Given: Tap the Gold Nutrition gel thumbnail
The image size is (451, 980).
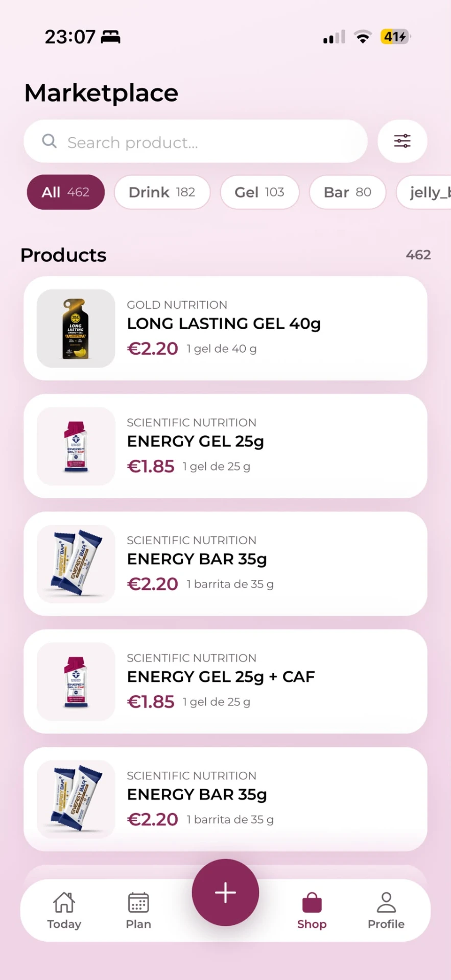Looking at the screenshot, I should click(x=76, y=328).
